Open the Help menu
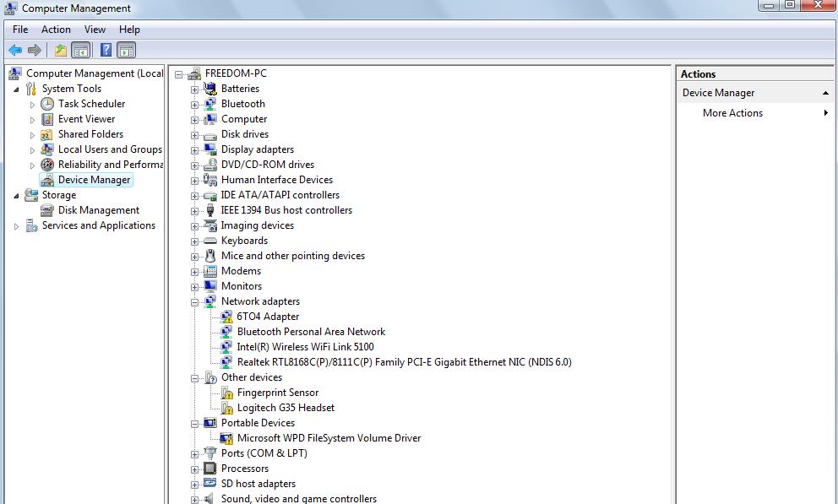838x504 pixels. click(x=129, y=30)
